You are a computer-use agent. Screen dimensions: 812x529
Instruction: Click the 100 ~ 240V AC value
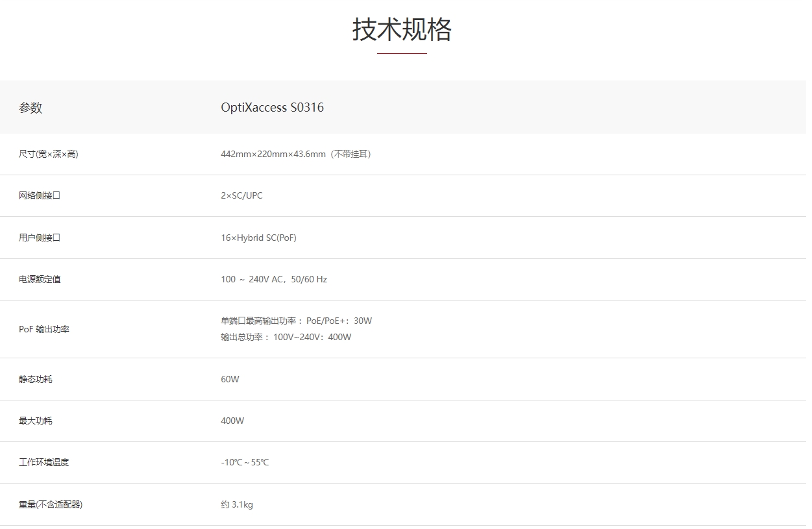tap(274, 279)
